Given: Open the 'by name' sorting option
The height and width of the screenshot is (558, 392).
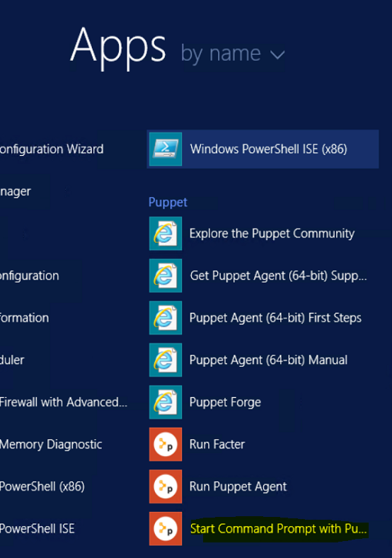Looking at the screenshot, I should pos(233,54).
